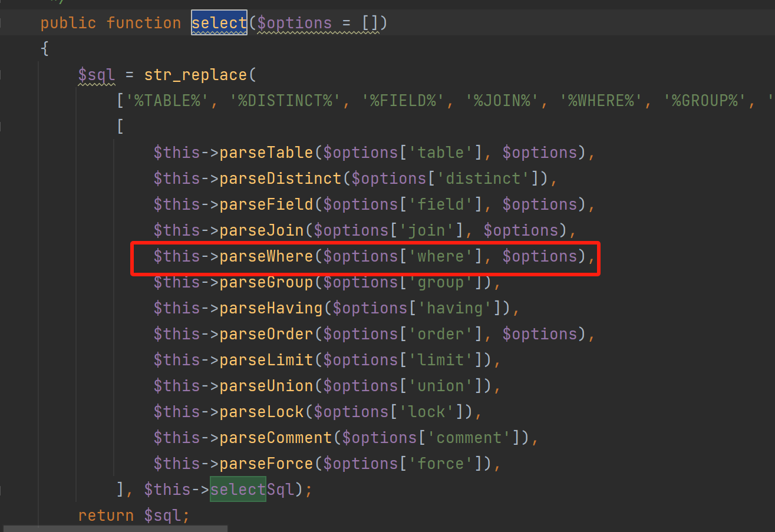Click the parseTable method call
This screenshot has height=532, width=775.
tap(266, 153)
